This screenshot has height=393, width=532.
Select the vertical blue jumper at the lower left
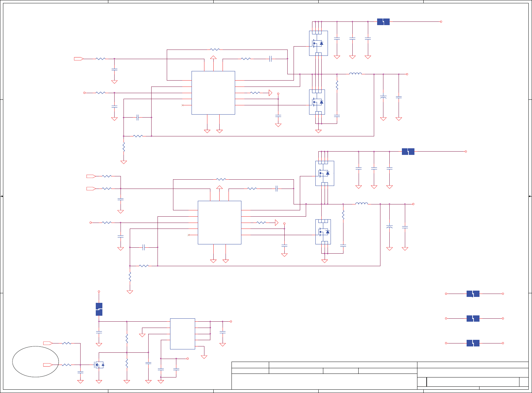click(99, 309)
